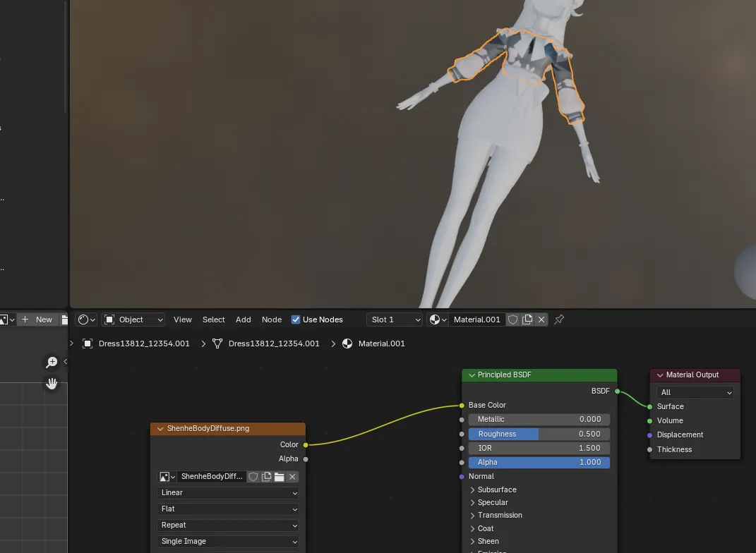
Task: Click the object icon in the breadcrumb path
Action: pyautogui.click(x=88, y=344)
